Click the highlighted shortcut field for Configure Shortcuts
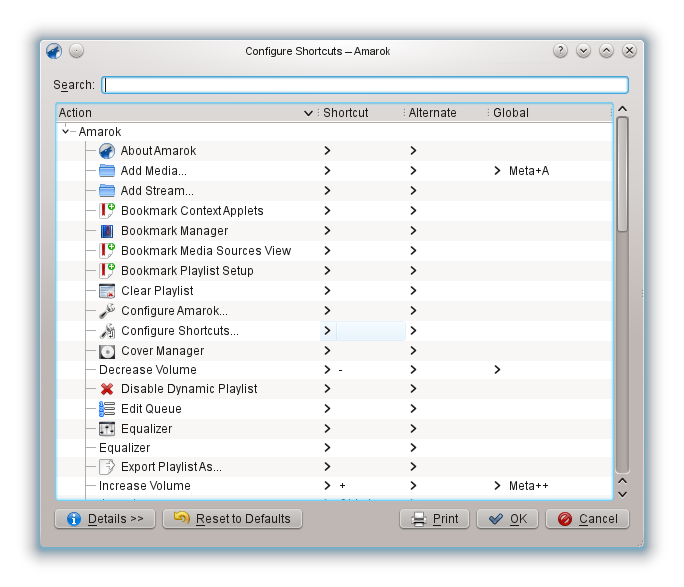Viewport: 684px width, 587px height. tap(371, 331)
